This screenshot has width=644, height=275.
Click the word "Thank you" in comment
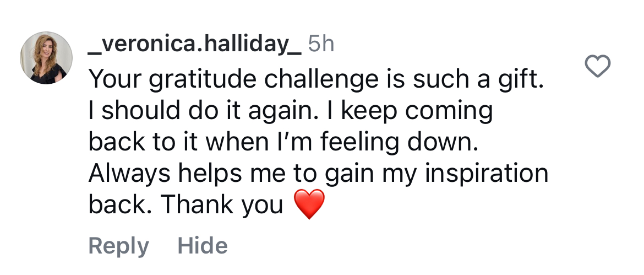(x=222, y=206)
